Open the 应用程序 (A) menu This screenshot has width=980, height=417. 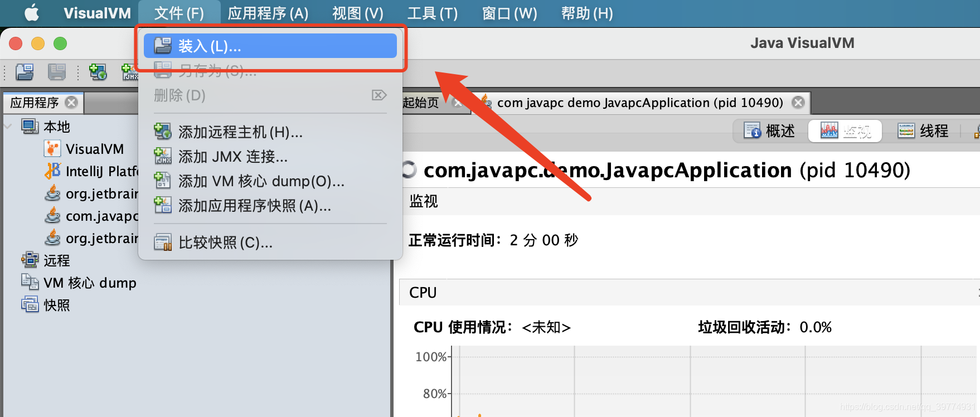coord(268,13)
